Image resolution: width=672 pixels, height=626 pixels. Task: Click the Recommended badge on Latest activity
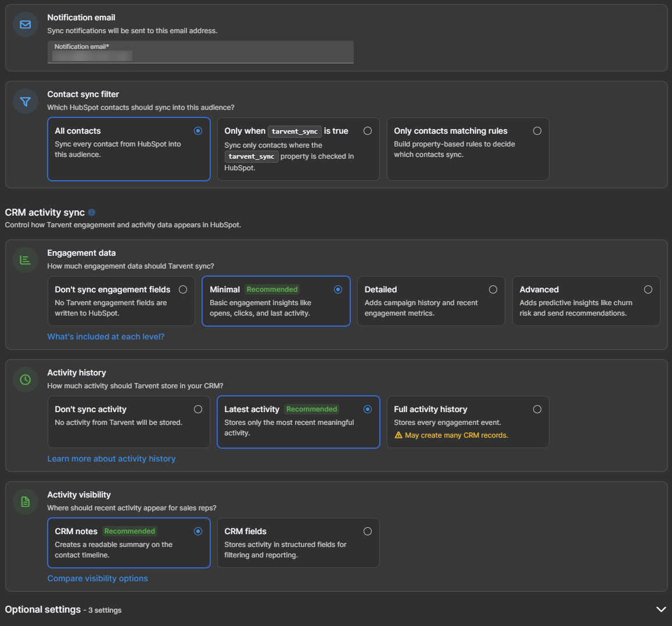pos(311,409)
